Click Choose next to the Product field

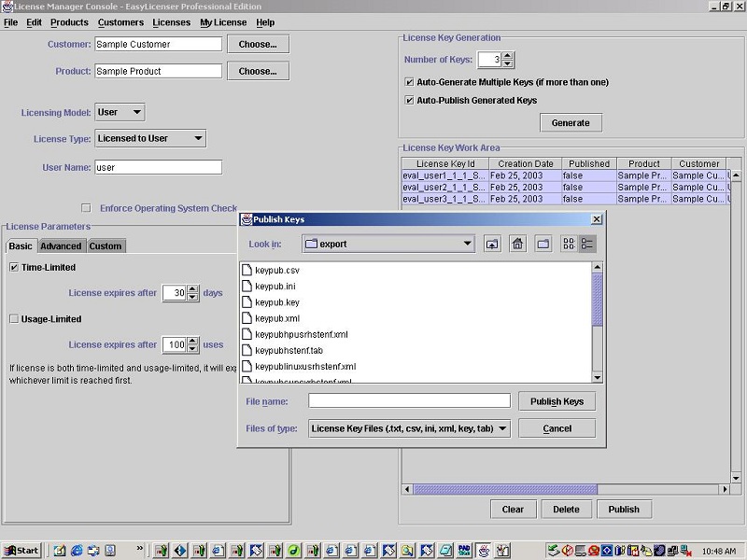(258, 72)
